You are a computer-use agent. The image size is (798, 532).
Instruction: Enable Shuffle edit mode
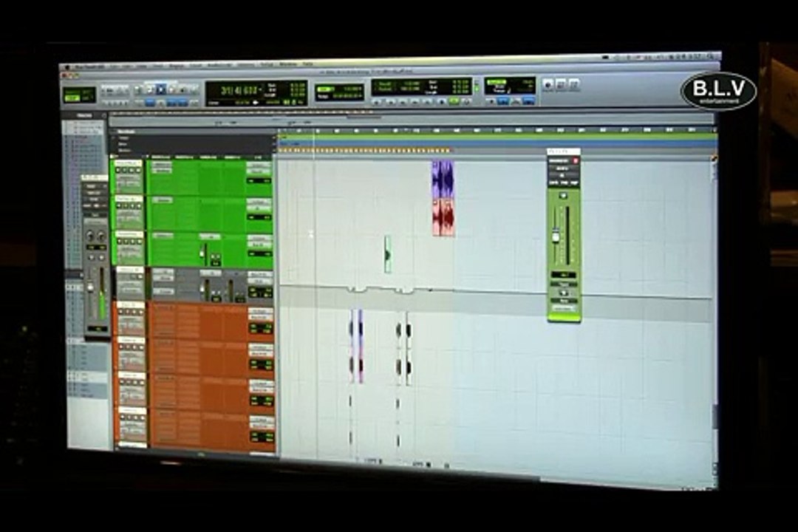[x=72, y=92]
